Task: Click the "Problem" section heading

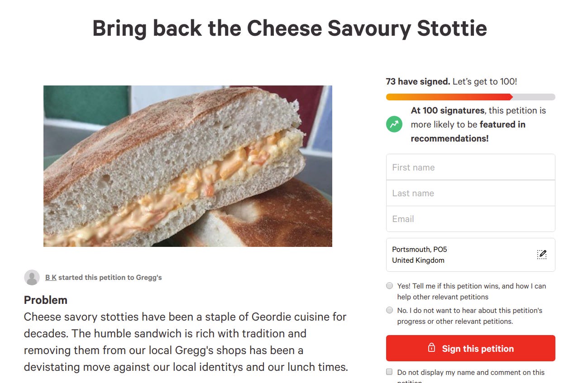Action: pos(45,300)
